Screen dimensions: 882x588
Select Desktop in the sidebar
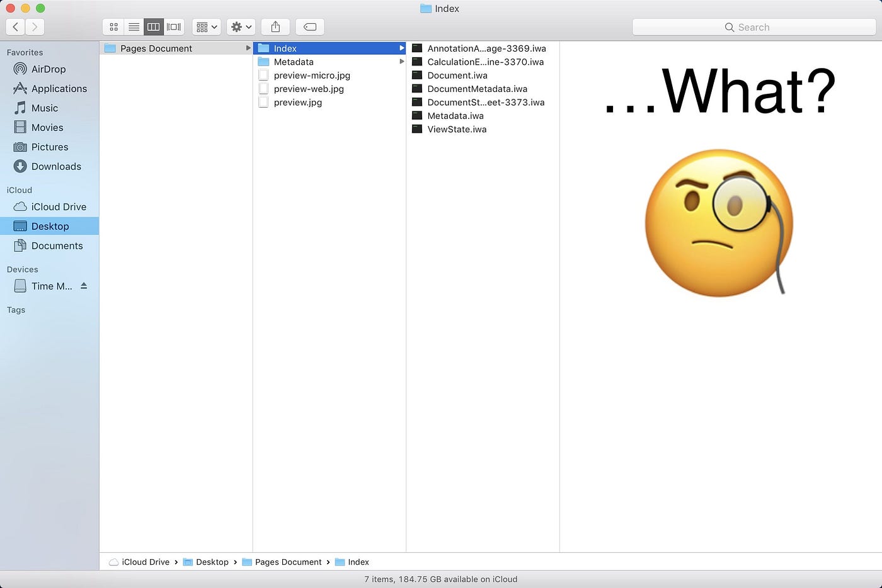tap(49, 227)
